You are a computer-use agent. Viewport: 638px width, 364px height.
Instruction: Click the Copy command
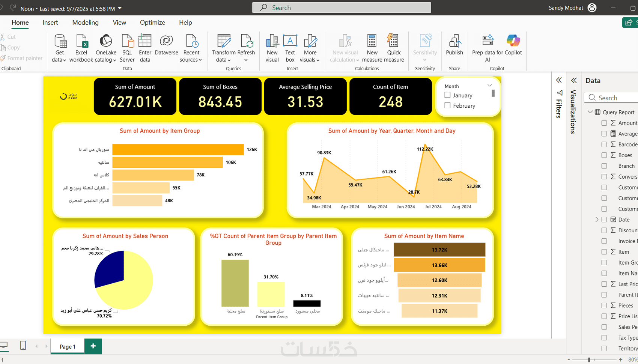(10, 48)
